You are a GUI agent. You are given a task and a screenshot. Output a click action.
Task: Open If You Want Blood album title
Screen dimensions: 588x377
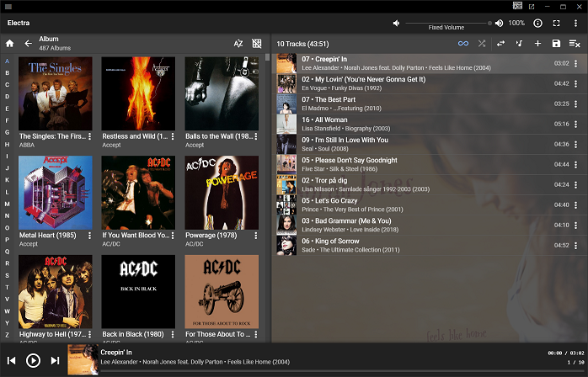[136, 236]
